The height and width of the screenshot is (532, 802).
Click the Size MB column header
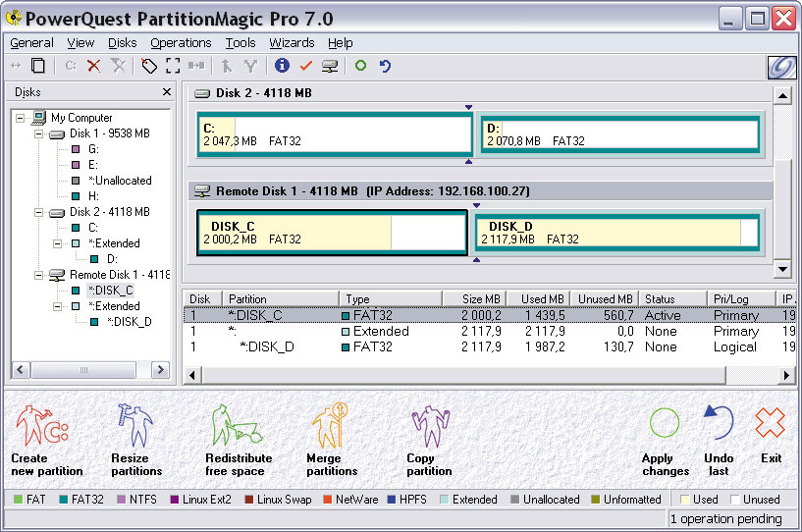(x=475, y=298)
